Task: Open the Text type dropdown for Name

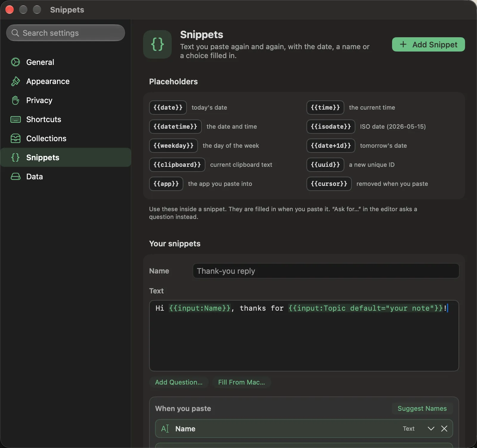Action: 409,429
